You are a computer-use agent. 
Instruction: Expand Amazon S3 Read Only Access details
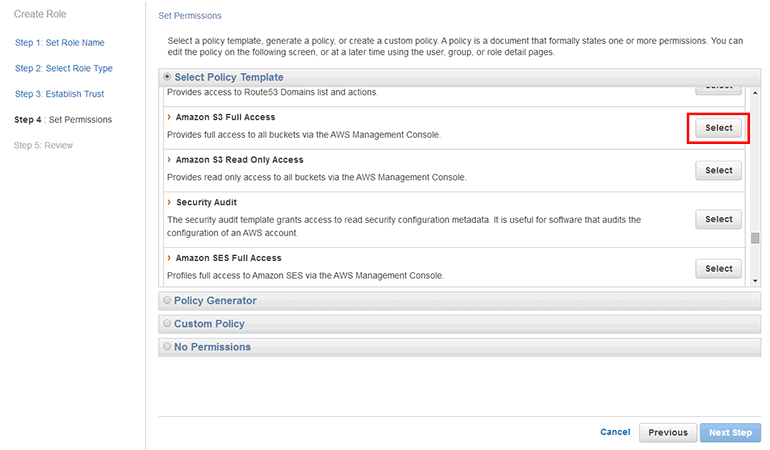click(x=169, y=160)
